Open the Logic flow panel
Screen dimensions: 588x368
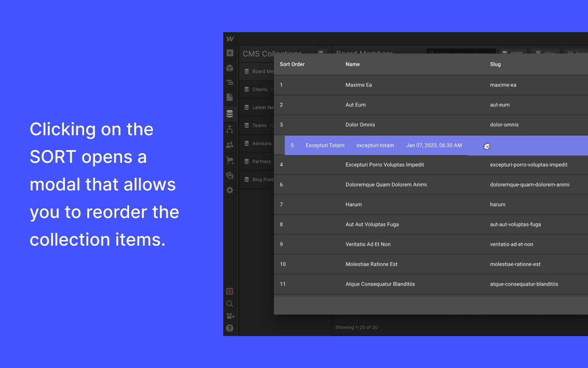coord(230,129)
